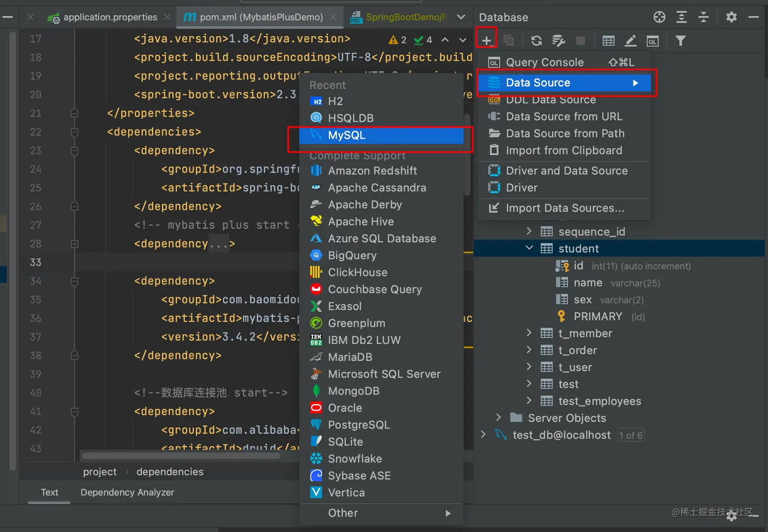This screenshot has height=532, width=768.
Task: Jump to previous highlighted error arrow
Action: point(445,40)
